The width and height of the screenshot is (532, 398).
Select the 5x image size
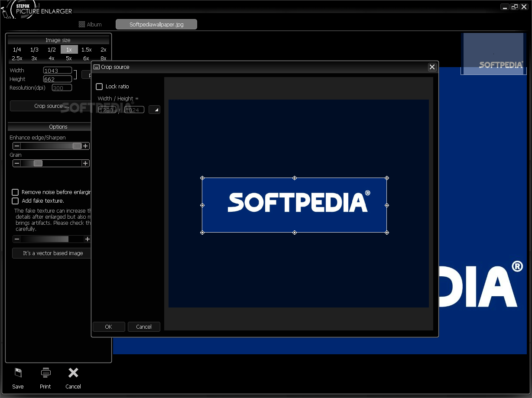69,58
